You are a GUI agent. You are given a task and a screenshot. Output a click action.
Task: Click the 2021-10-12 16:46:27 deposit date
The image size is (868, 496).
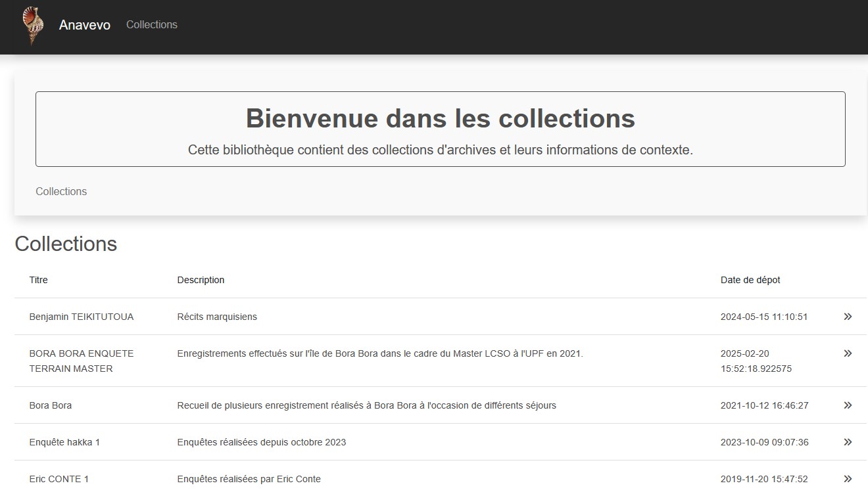764,405
